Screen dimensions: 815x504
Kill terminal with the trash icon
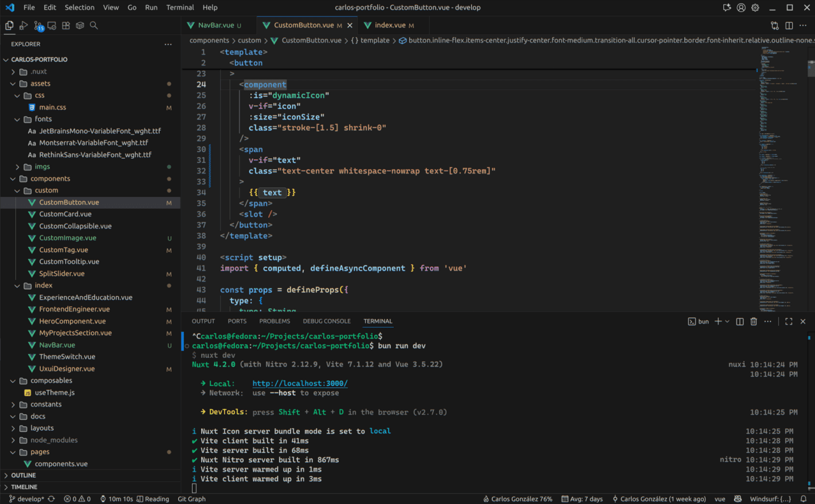click(x=754, y=322)
